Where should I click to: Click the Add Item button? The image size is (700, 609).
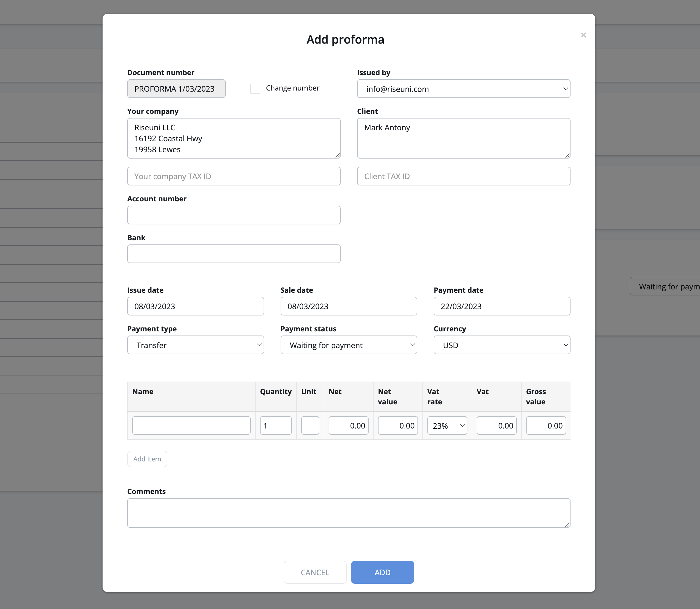pos(147,459)
